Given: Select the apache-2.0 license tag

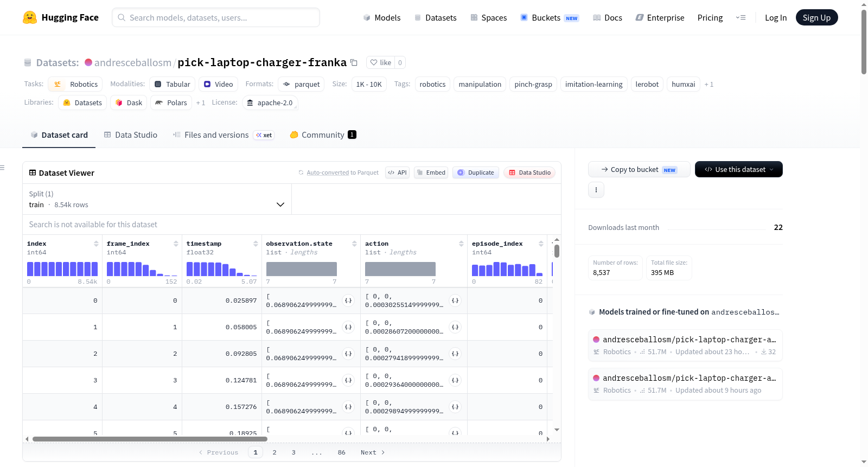Looking at the screenshot, I should (x=270, y=103).
